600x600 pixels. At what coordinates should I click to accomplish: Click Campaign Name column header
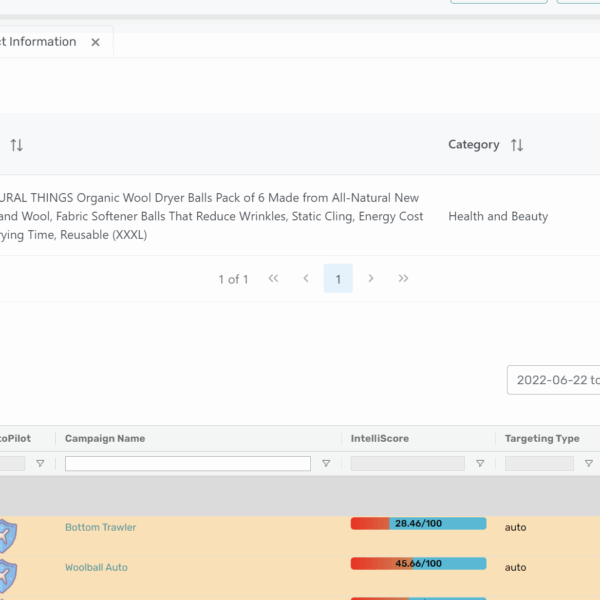pyautogui.click(x=105, y=439)
